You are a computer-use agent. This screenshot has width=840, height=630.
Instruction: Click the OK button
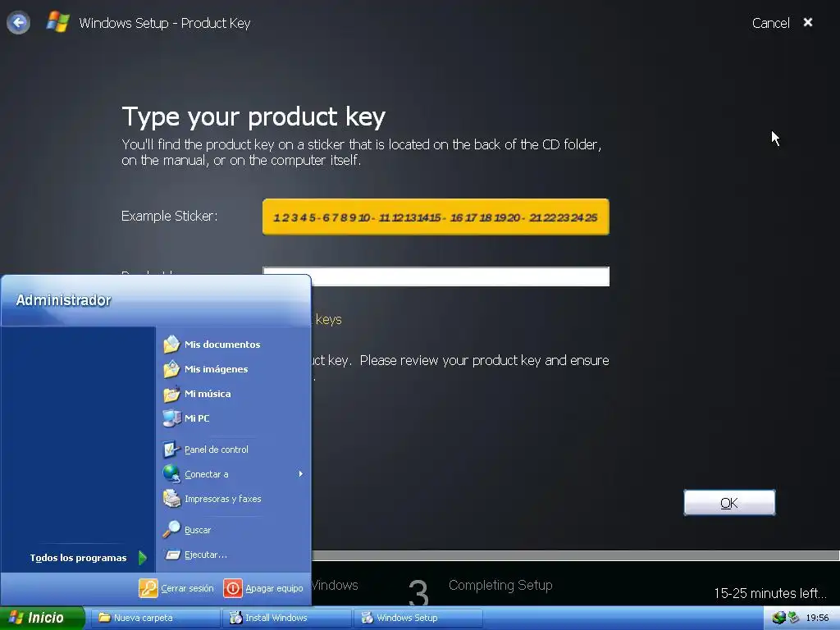(x=729, y=503)
